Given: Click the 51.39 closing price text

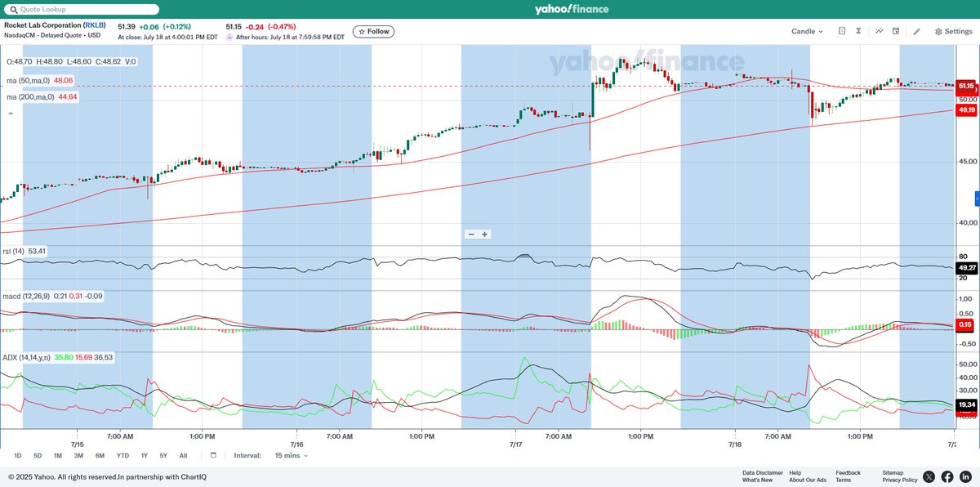Looking at the screenshot, I should (127, 26).
